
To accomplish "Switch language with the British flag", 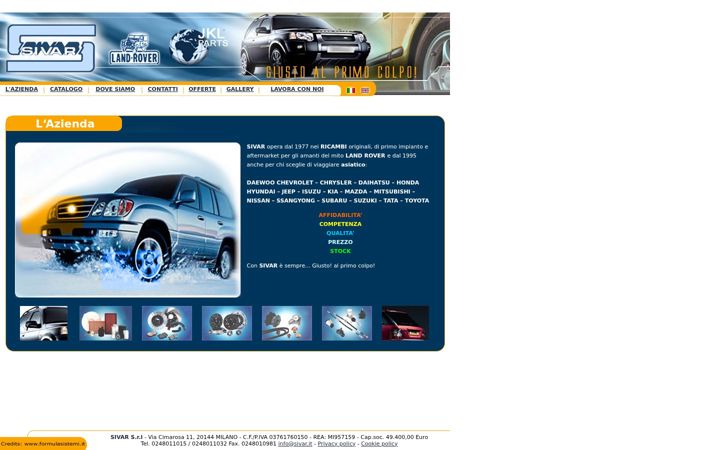I will click(365, 90).
